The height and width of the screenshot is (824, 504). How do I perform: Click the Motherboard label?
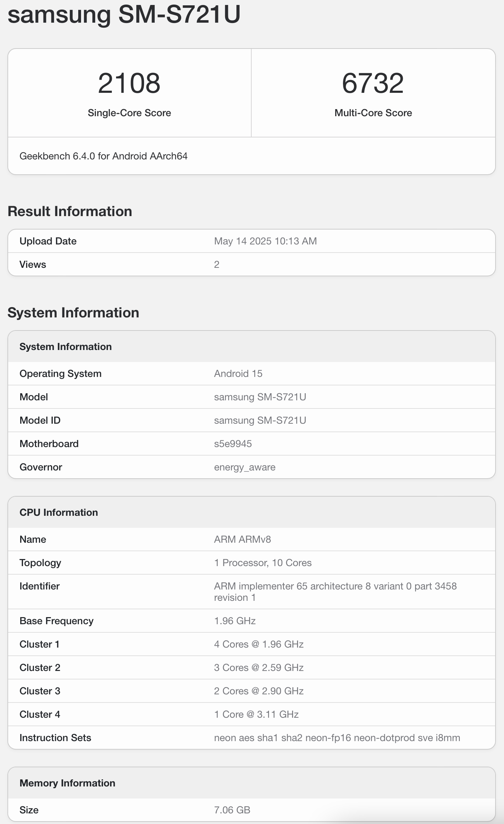point(49,444)
